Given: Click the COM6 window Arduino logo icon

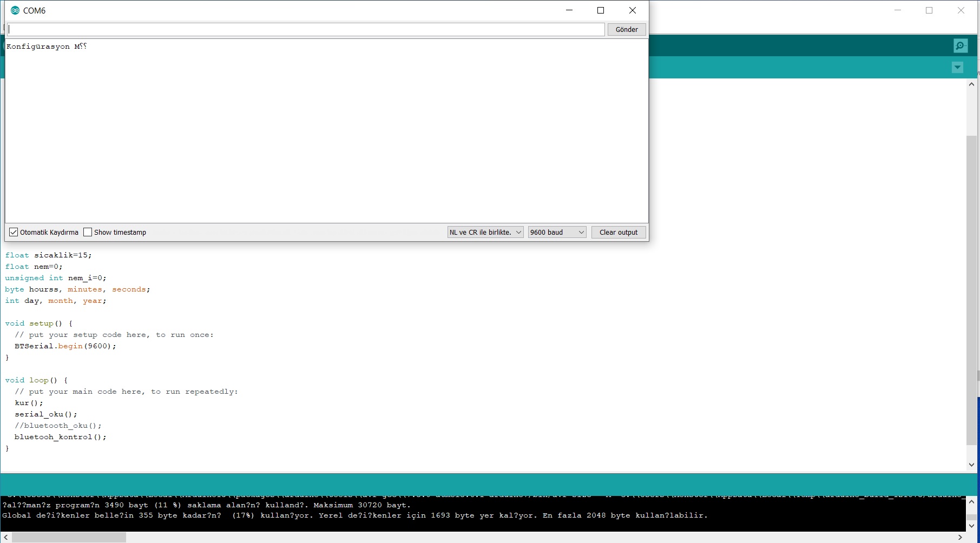Looking at the screenshot, I should coord(15,10).
